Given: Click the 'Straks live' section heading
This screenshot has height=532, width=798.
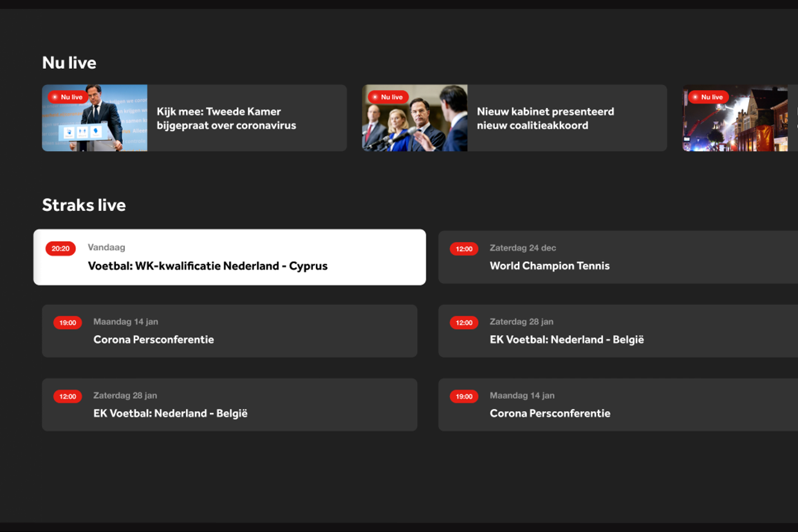Looking at the screenshot, I should [x=84, y=205].
